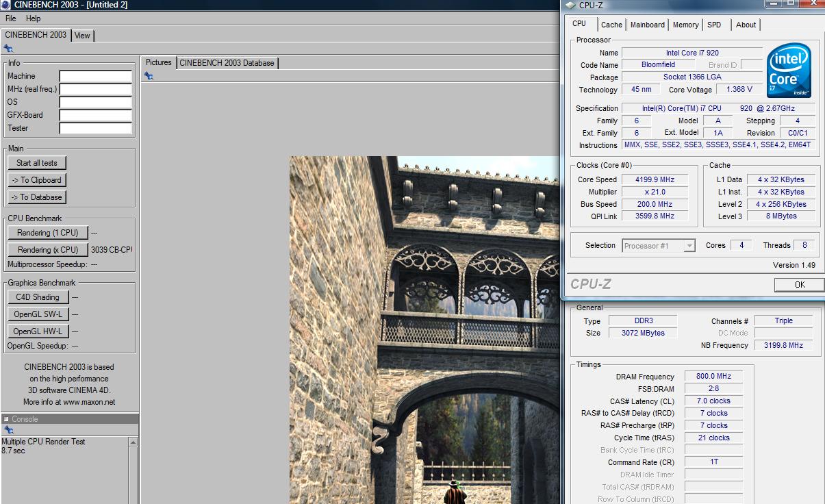Switch to CPU-Z Mainboard tab
Viewport: 825px width, 504px height.
647,25
